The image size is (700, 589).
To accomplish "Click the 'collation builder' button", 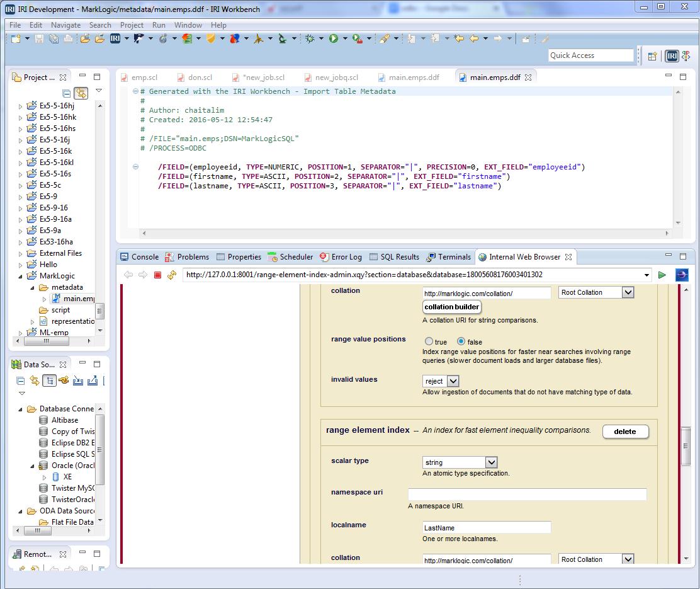I will click(x=451, y=307).
